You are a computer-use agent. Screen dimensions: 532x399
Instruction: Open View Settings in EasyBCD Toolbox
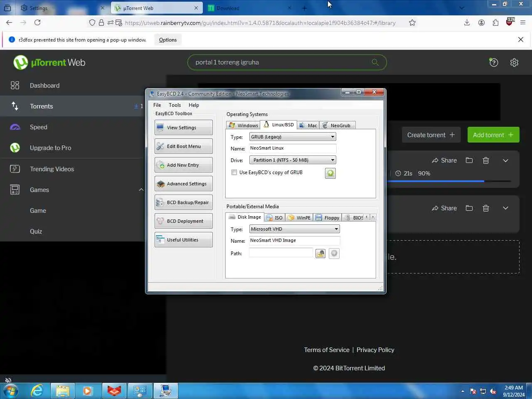click(x=183, y=128)
